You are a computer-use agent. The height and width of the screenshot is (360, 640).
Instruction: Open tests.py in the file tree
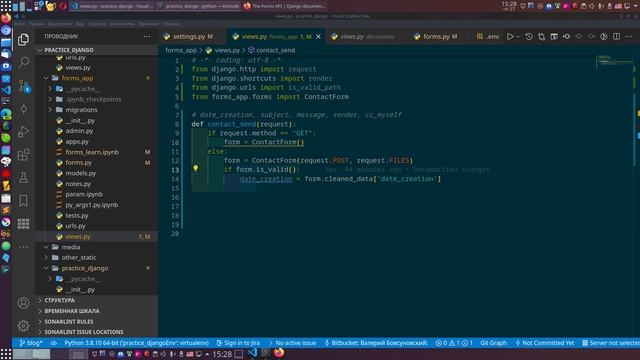96,216
